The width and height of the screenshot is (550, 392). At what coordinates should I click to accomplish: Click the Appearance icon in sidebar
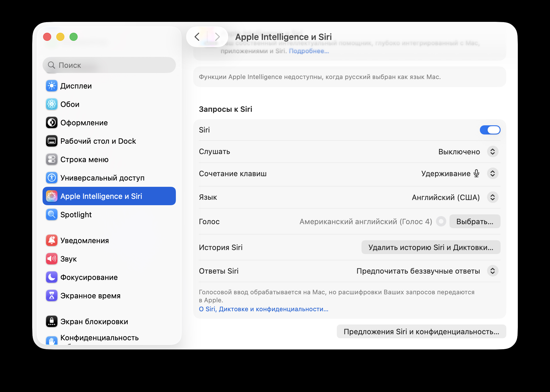pos(52,123)
